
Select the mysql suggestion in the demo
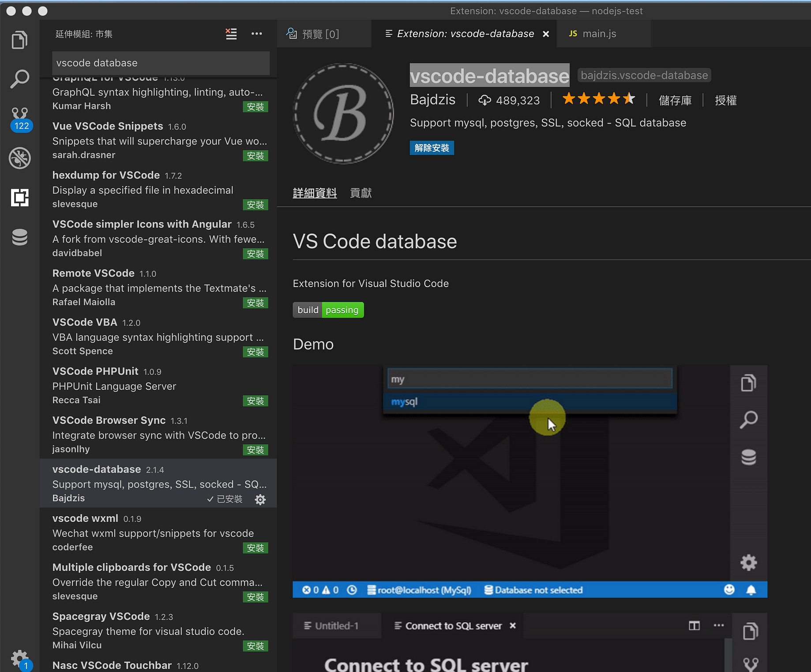(x=529, y=402)
